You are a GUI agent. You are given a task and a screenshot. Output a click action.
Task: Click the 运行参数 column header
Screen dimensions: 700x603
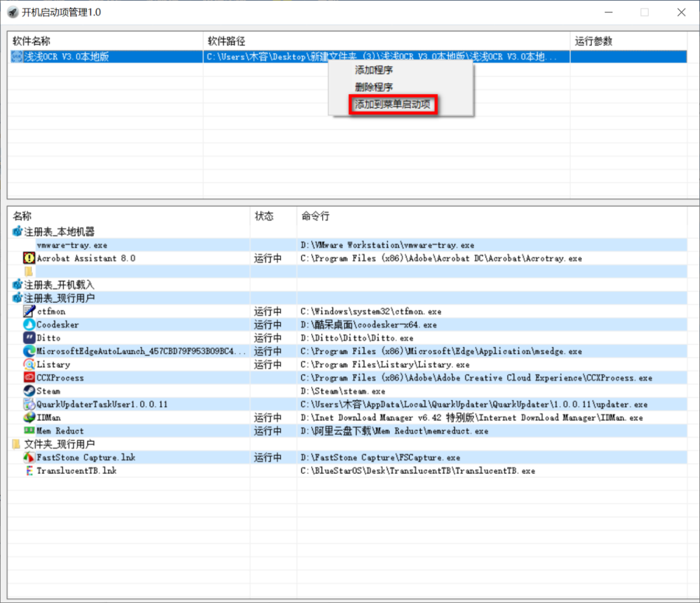click(x=593, y=41)
